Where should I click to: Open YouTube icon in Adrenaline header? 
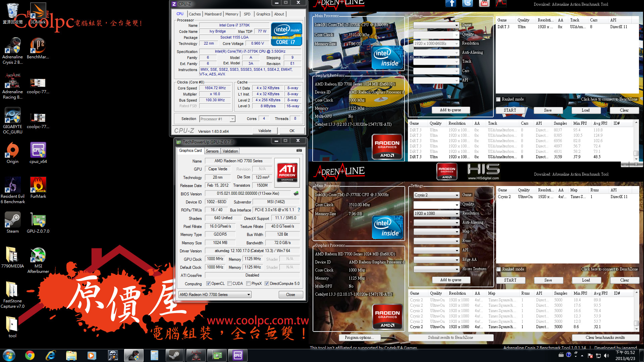point(484,3)
